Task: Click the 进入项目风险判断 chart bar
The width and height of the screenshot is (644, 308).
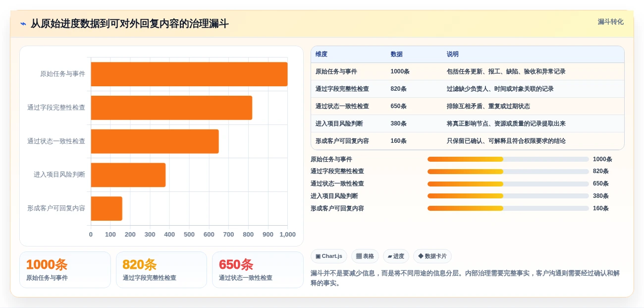Action: 128,175
